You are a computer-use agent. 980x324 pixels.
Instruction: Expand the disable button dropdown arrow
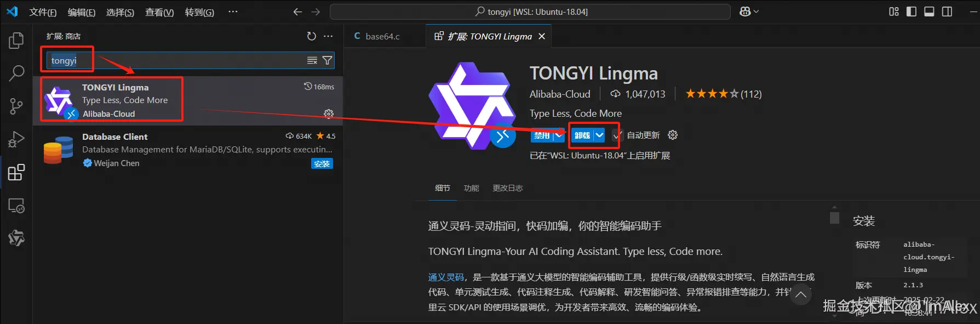pyautogui.click(x=559, y=135)
